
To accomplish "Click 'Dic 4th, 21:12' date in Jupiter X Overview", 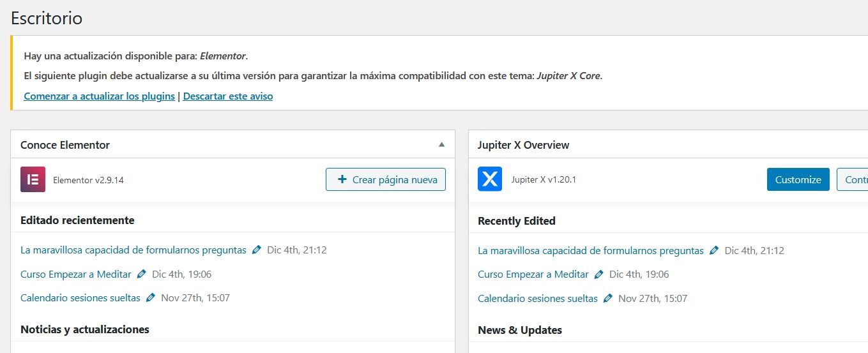I will (x=754, y=251).
